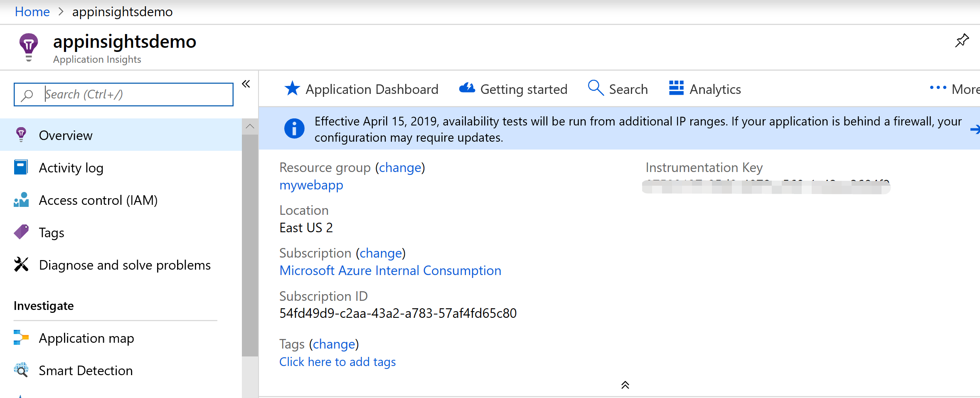Image resolution: width=980 pixels, height=398 pixels.
Task: Click the appinsightsdemo breadcrumb text
Action: (x=122, y=12)
